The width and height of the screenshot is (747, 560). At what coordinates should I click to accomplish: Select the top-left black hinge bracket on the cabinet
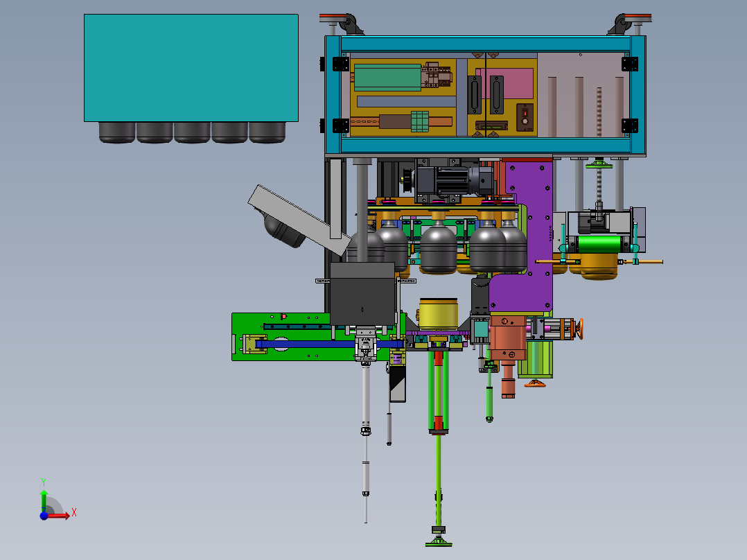tap(341, 64)
